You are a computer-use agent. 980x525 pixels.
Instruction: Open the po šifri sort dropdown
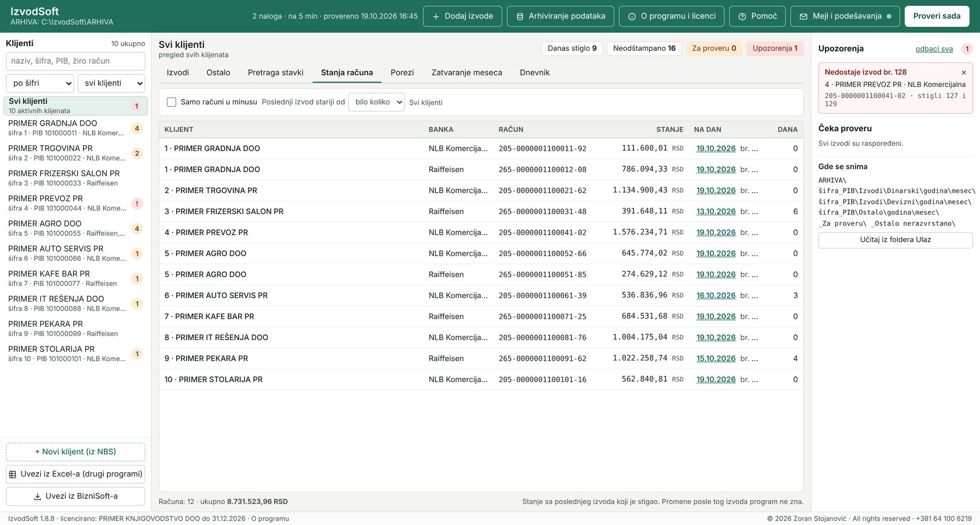point(40,83)
